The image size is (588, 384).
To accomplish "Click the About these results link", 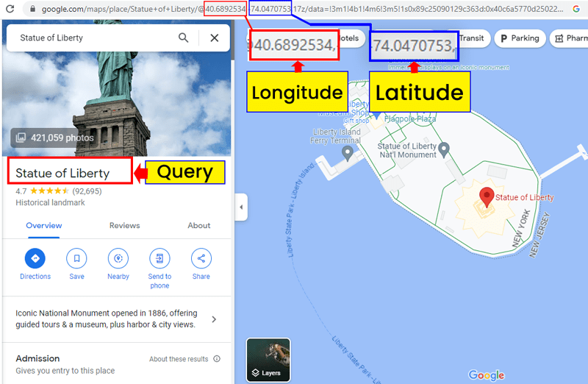I will (x=179, y=359).
